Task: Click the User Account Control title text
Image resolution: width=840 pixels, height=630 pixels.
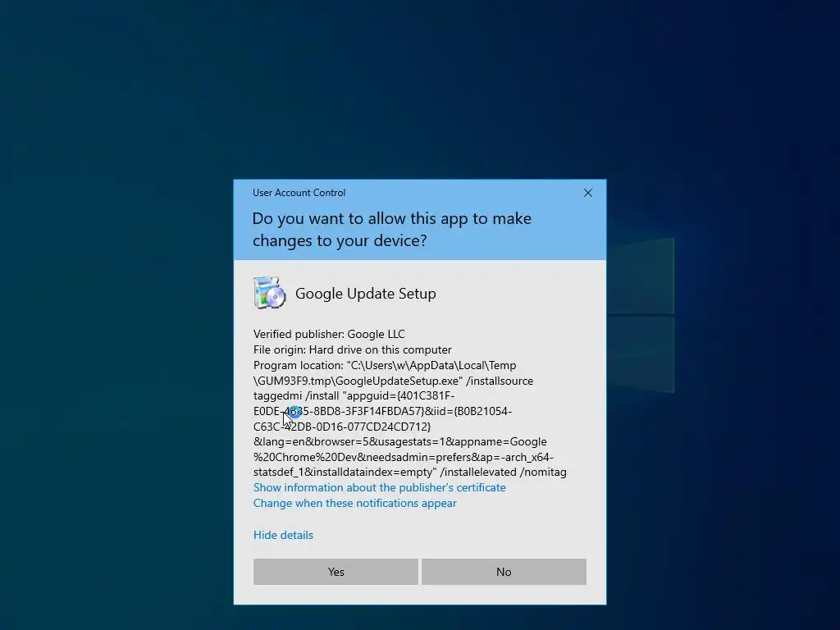Action: [299, 193]
